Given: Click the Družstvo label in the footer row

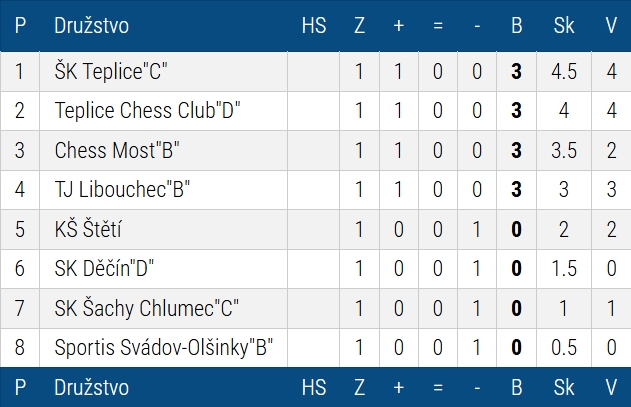Looking at the screenshot, I should click(91, 387).
